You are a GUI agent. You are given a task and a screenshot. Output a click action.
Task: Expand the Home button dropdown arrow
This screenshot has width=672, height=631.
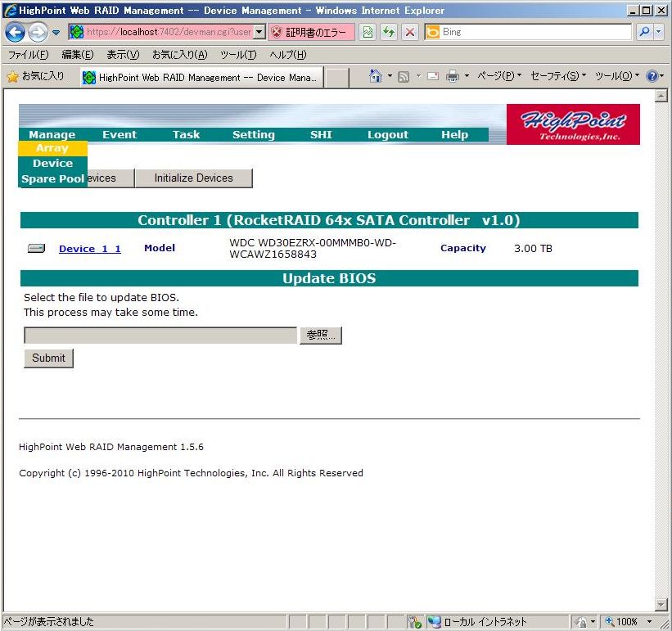[390, 76]
